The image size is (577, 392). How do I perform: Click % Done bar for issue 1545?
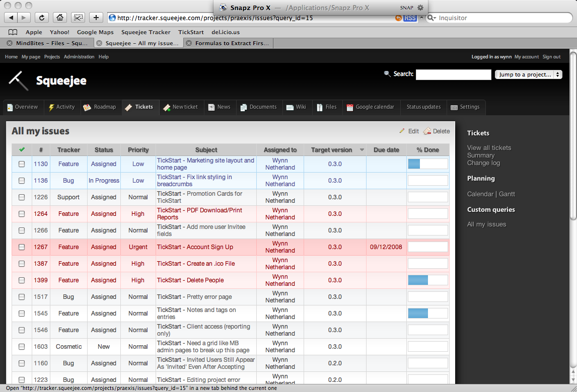tap(427, 313)
